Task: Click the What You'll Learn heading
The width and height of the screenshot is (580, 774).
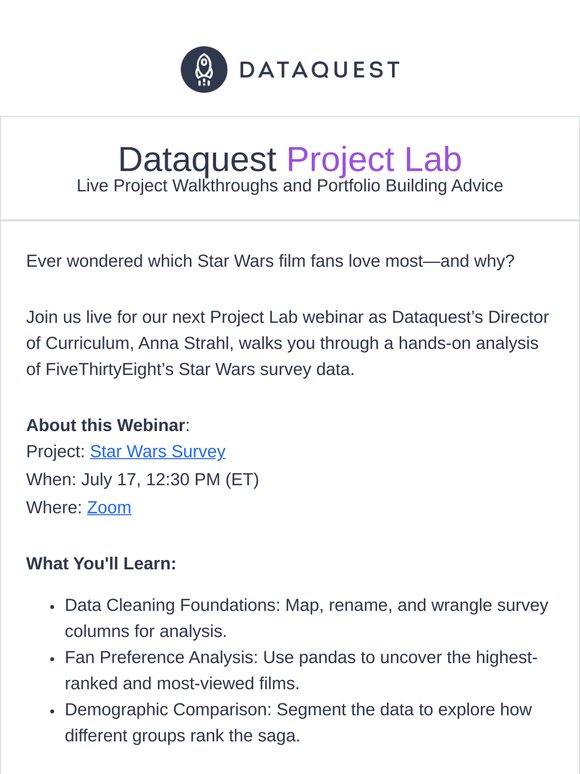Action: (101, 563)
